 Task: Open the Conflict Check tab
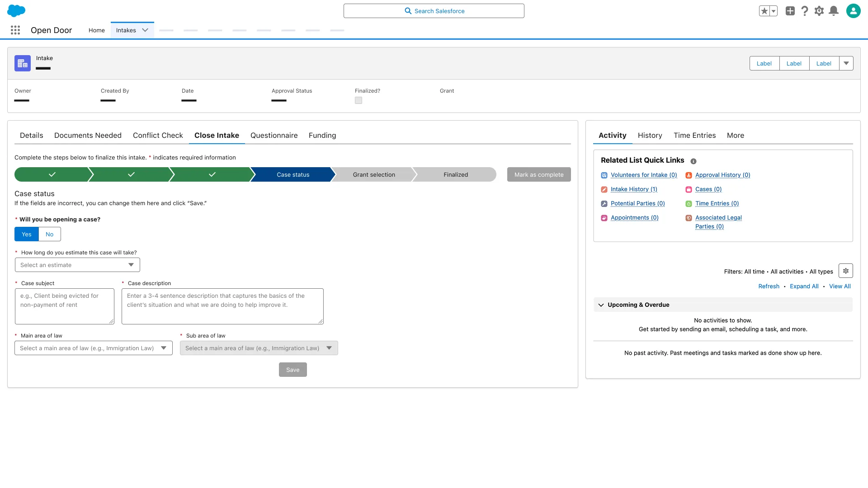(x=158, y=136)
